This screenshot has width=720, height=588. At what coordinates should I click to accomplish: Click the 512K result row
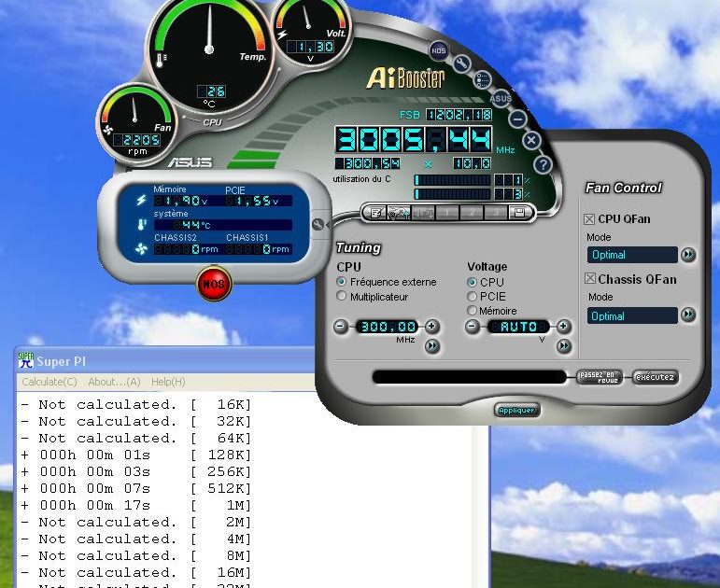pos(136,488)
